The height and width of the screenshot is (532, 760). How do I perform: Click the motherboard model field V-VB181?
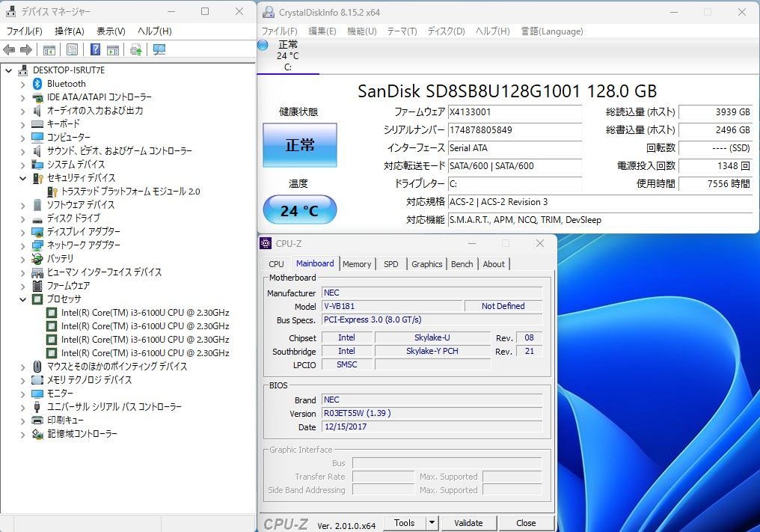392,306
